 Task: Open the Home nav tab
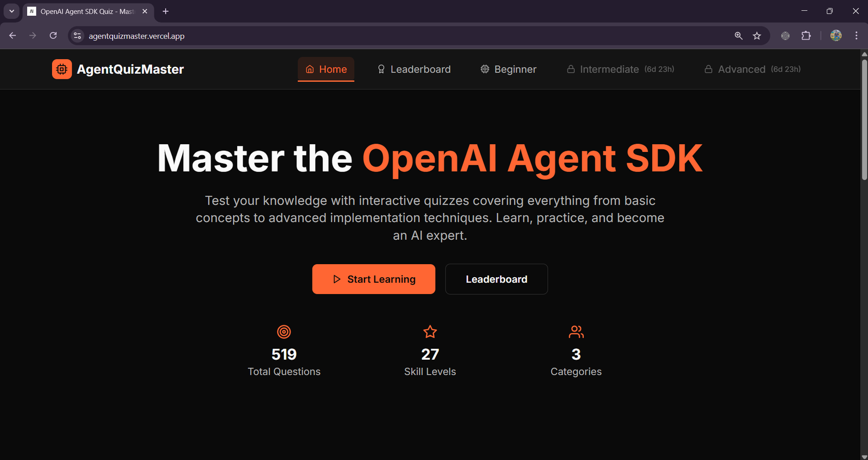click(326, 69)
